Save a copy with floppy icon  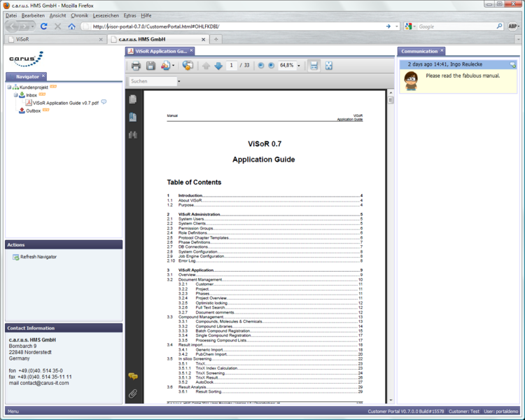[x=150, y=66]
